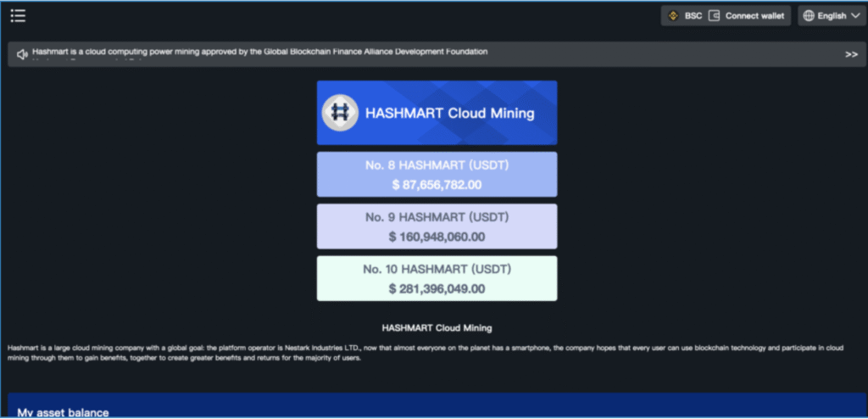
Task: Click the $ 160,948,060.00 amount
Action: [x=437, y=237]
